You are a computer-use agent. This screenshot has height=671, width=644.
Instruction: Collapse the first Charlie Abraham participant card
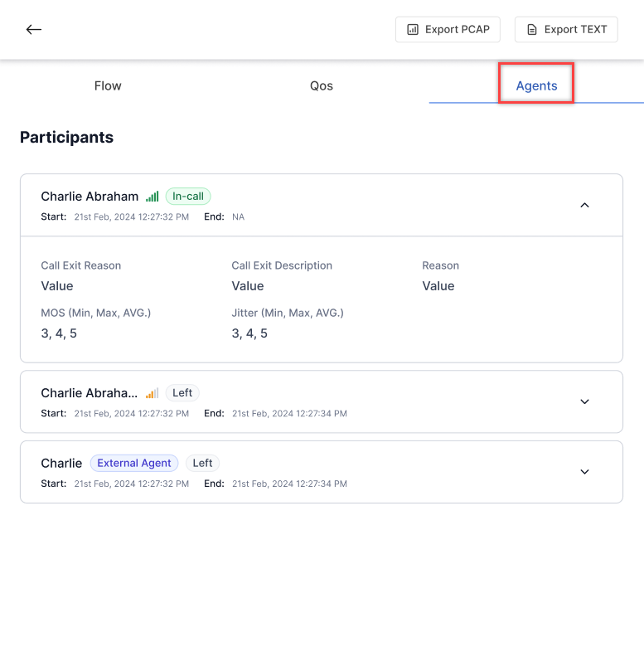point(584,206)
